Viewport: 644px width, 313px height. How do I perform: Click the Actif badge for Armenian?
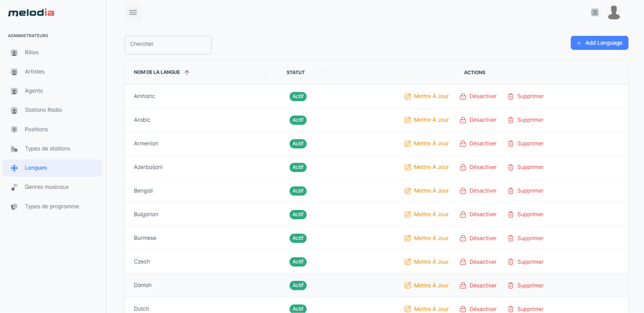click(298, 144)
